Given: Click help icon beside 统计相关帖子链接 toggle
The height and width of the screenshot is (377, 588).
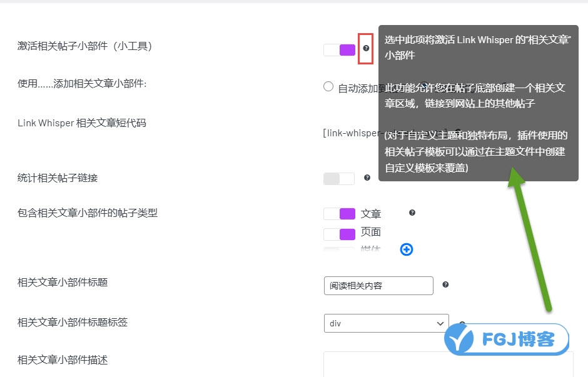Looking at the screenshot, I should 367,178.
